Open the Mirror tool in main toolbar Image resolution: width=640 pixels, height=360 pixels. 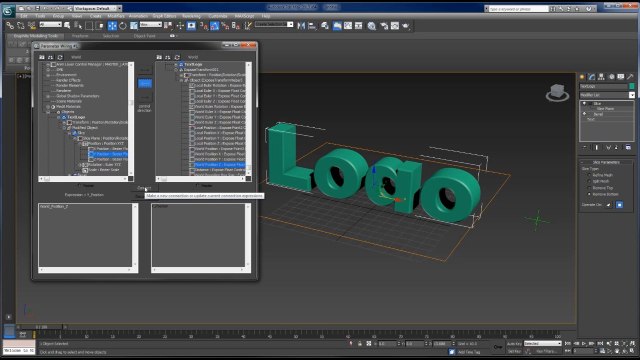click(301, 26)
